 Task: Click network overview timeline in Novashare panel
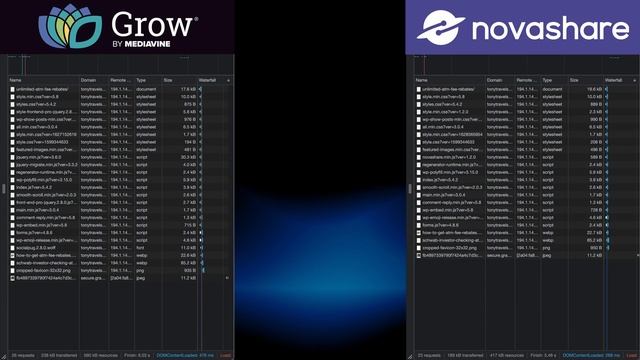click(527, 65)
